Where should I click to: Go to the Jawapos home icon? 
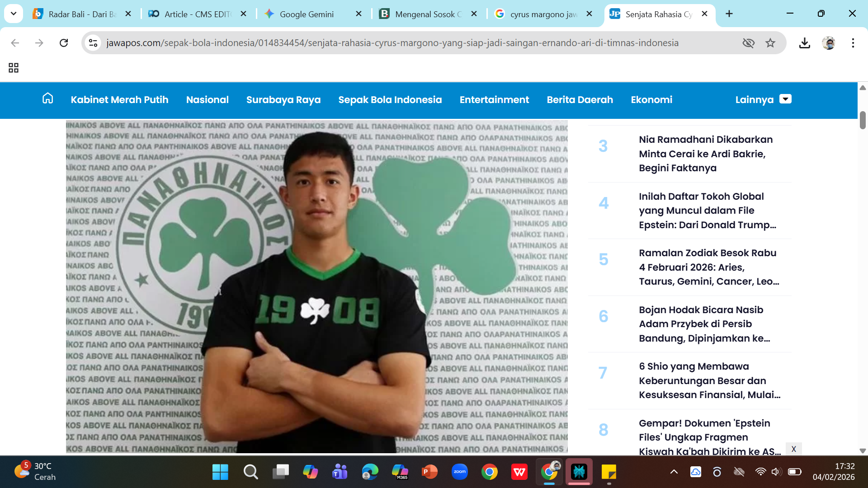47,99
